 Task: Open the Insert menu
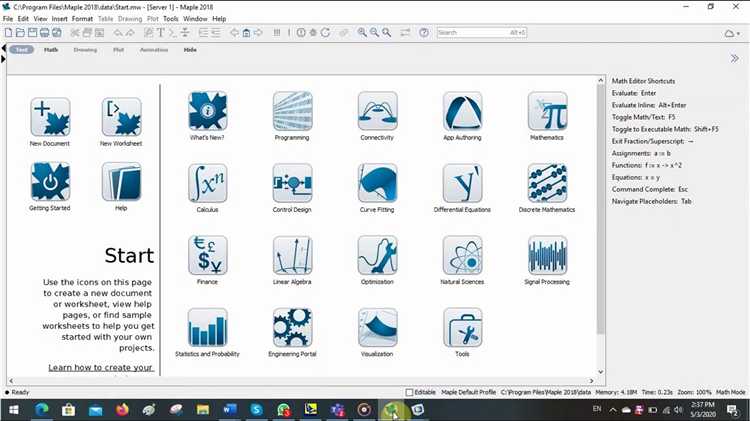click(x=59, y=19)
